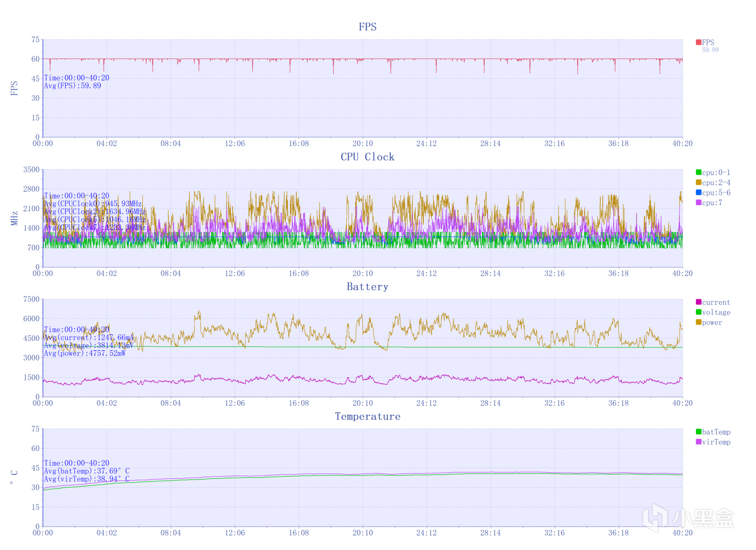Viewport: 756px width, 550px height.
Task: Click 20:10 tick on FPS chart axis
Action: 363,143
